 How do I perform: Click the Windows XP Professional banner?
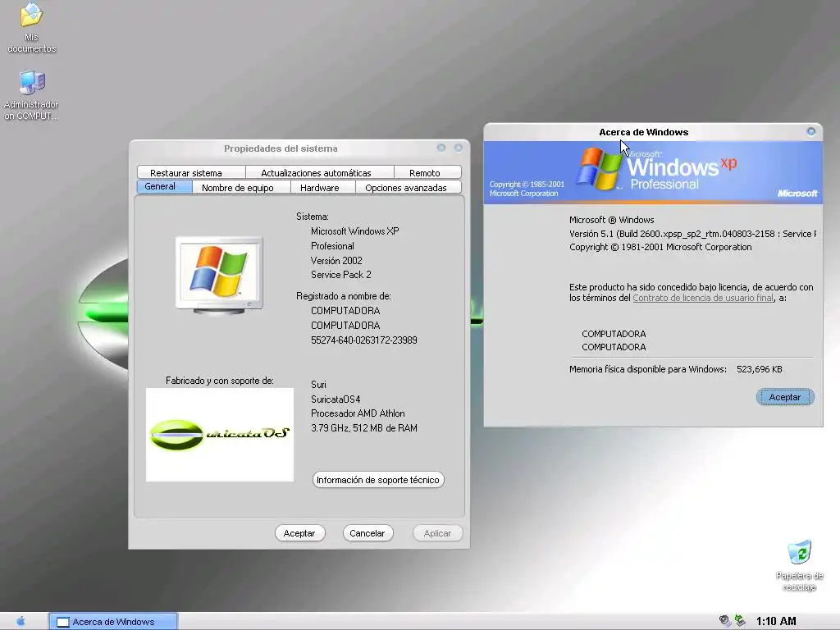point(652,172)
